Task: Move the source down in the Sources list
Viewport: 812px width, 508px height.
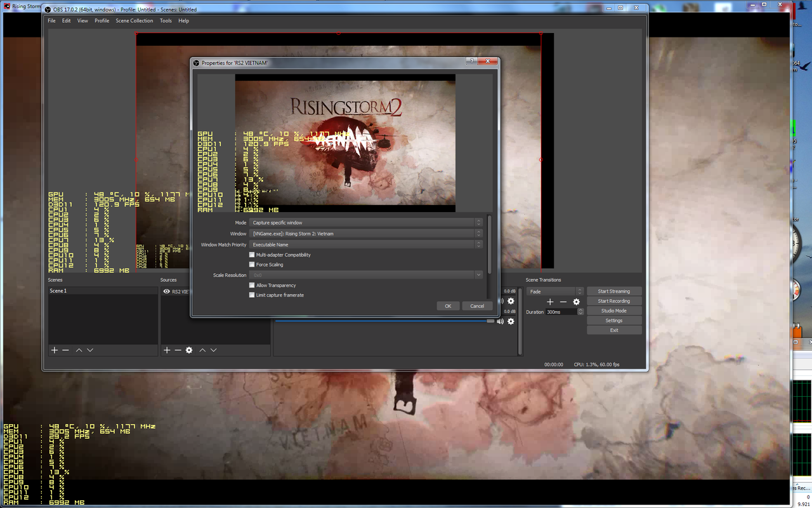Action: (214, 350)
